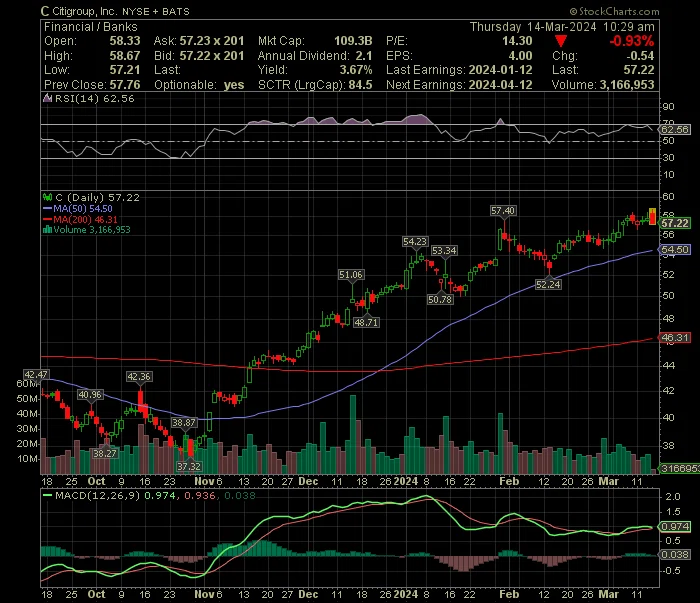Click the Next Earnings date 2024-04-12

point(500,85)
